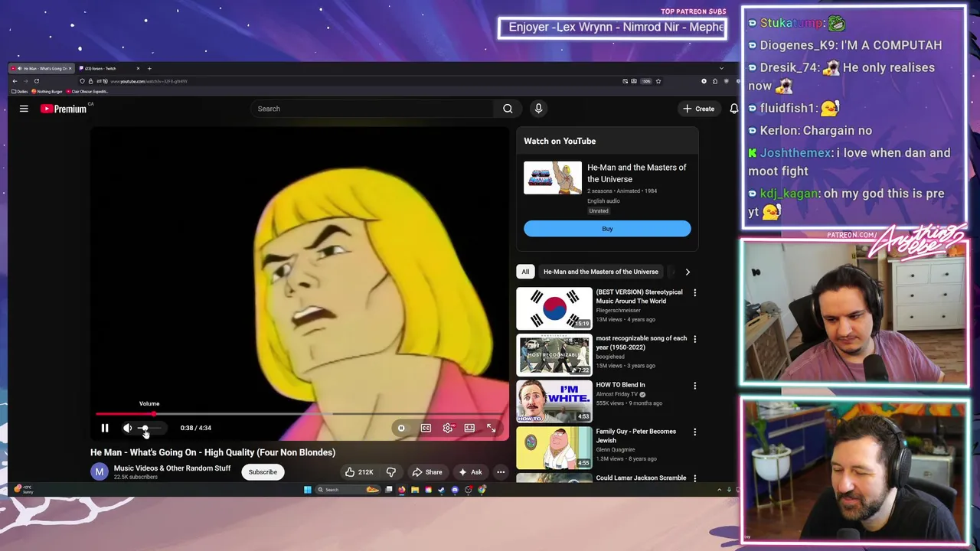Open the Windows Start button

[x=307, y=490]
